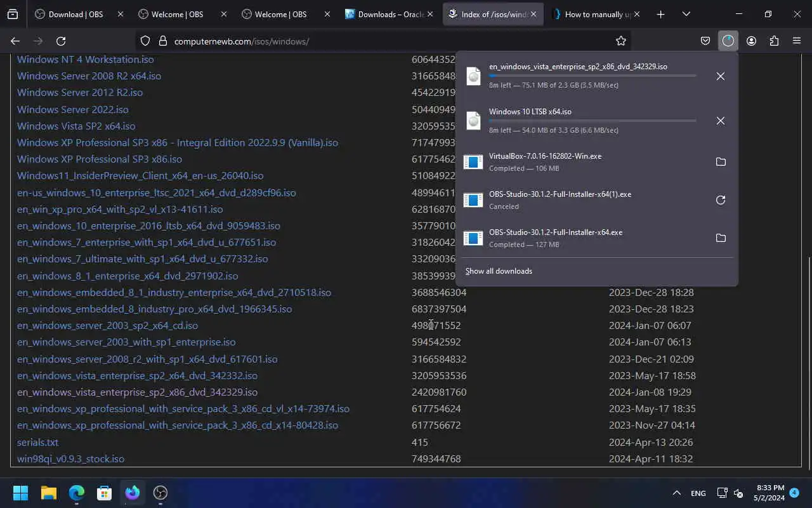Cancel the Vista enterprise ISO download
This screenshot has height=508, width=812.
point(720,76)
